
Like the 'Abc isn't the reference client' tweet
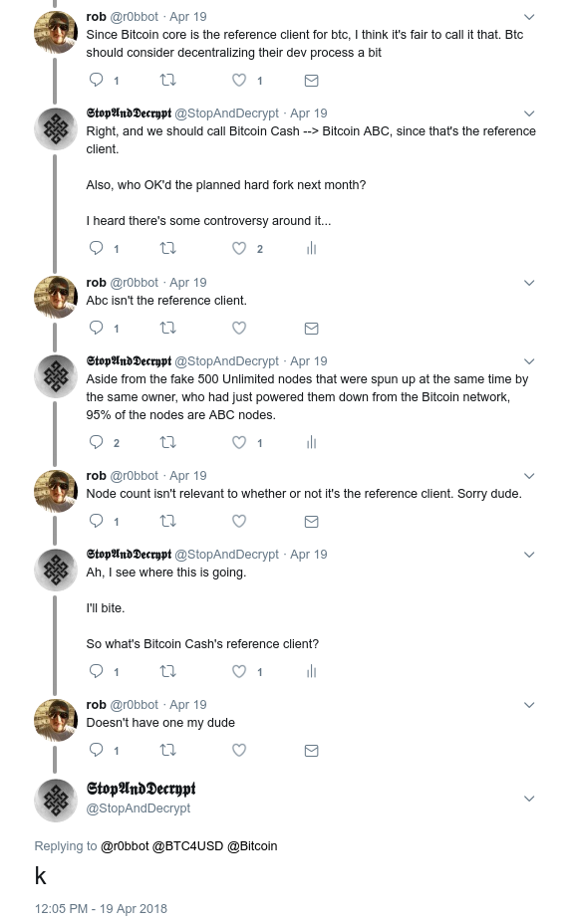pos(239,328)
